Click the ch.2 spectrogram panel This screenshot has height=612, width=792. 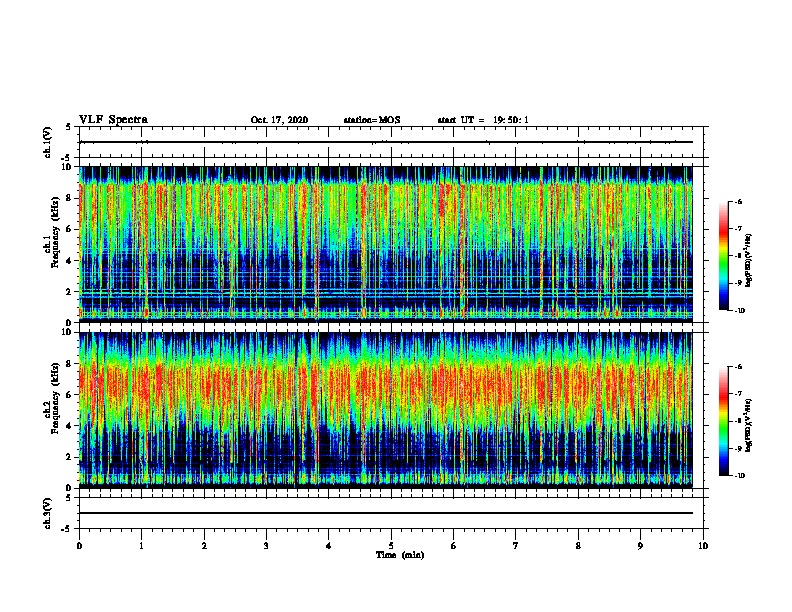pyautogui.click(x=386, y=410)
